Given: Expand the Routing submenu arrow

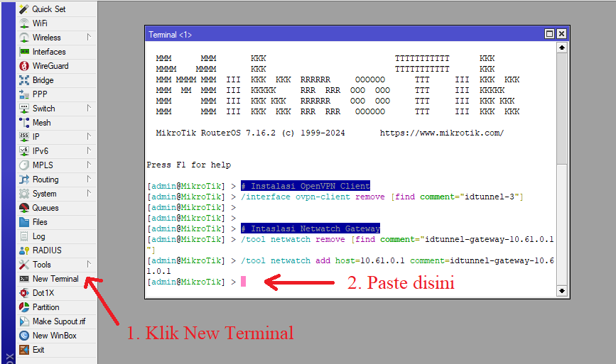Looking at the screenshot, I should pos(90,179).
